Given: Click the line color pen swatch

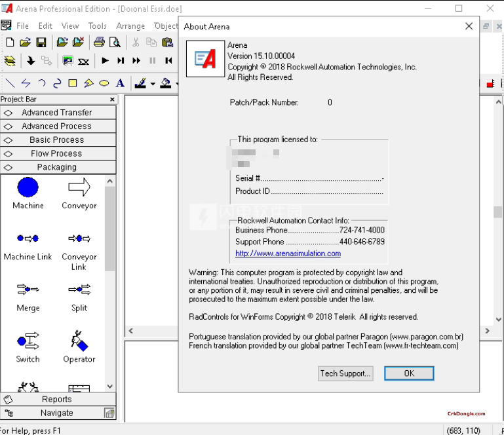Looking at the screenshot, I should 140,83.
